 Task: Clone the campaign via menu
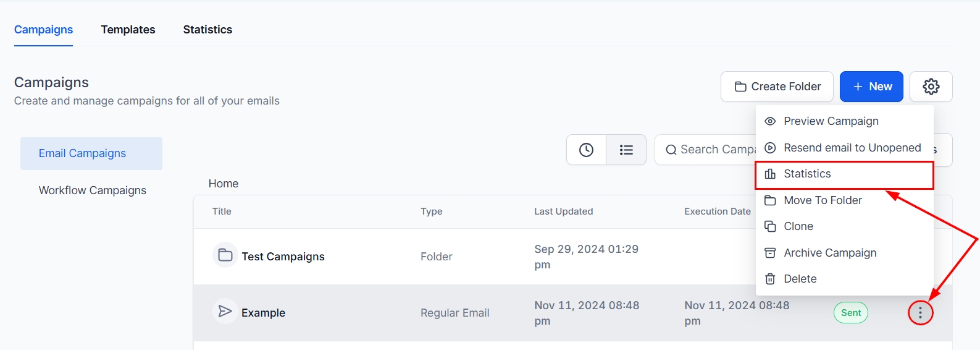[798, 226]
